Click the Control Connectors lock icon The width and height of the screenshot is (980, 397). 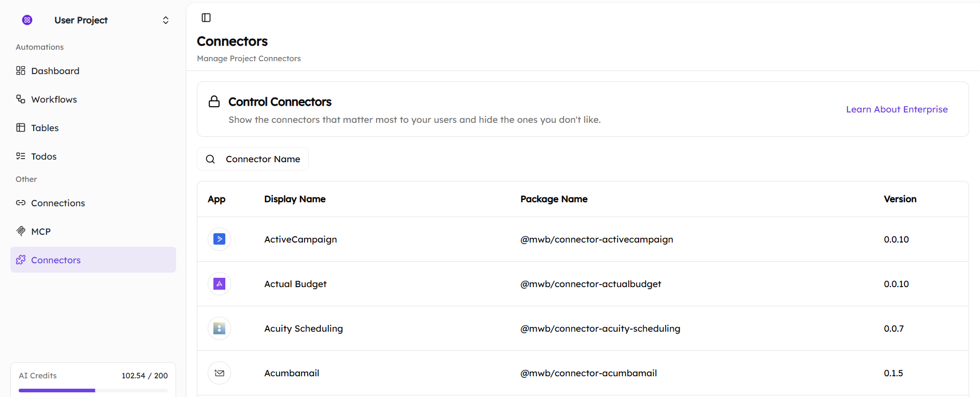[214, 102]
